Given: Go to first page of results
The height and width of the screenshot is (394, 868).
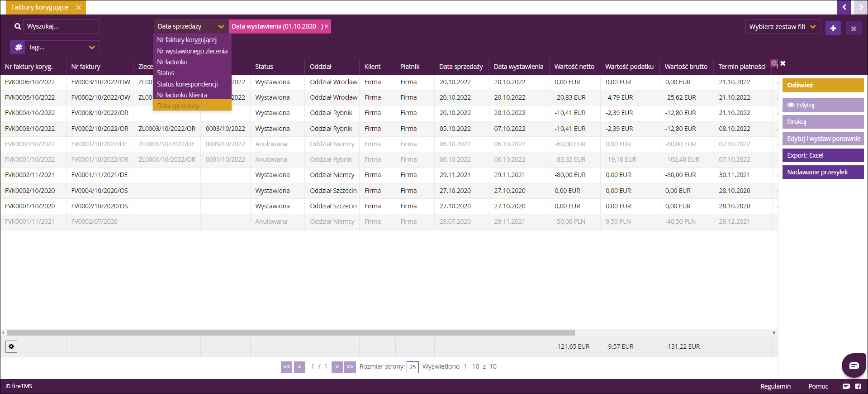Looking at the screenshot, I should [287, 367].
